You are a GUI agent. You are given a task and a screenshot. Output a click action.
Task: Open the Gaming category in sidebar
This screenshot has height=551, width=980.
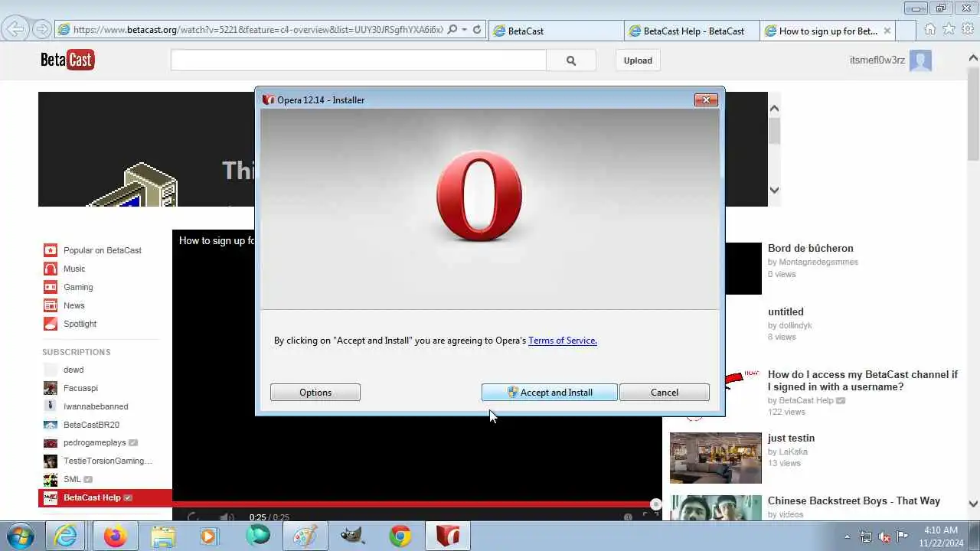point(78,287)
